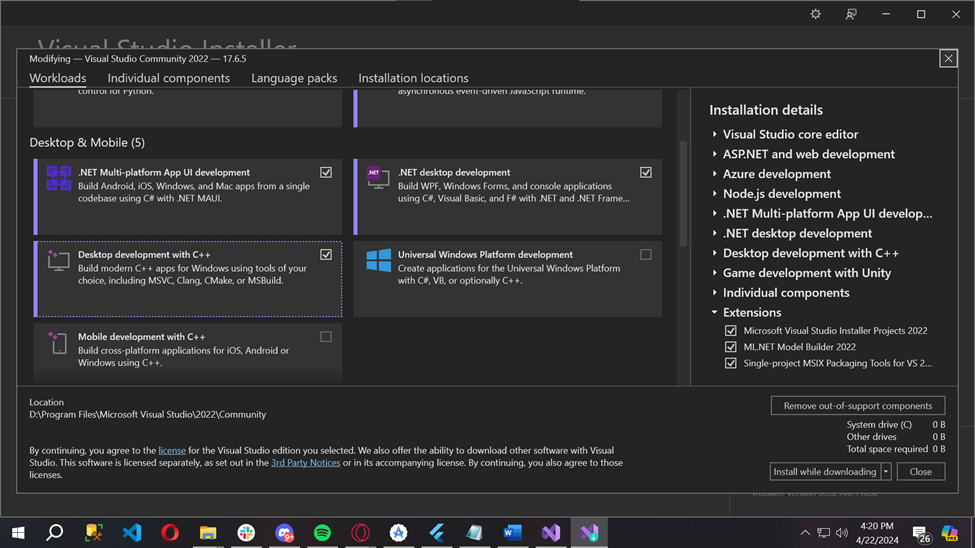
Task: Switch to Installation locations tab
Action: click(414, 78)
